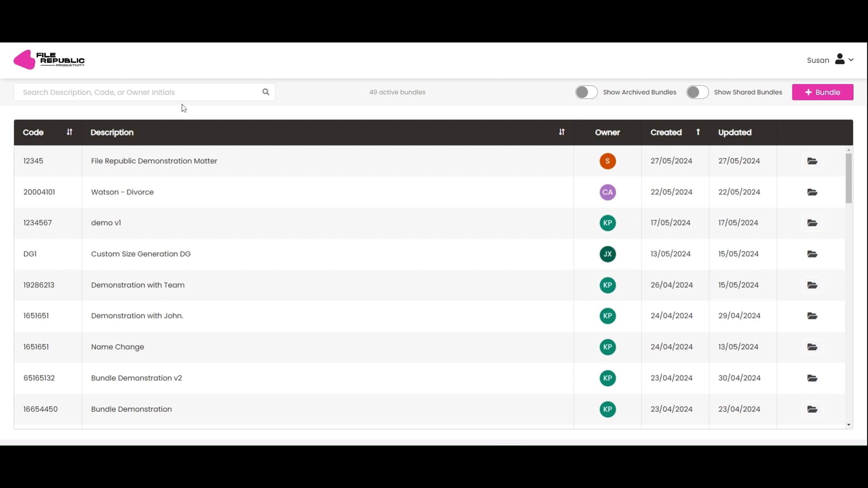This screenshot has width=868, height=488.
Task: Open folder icon for Name Change bundle
Action: tap(812, 347)
